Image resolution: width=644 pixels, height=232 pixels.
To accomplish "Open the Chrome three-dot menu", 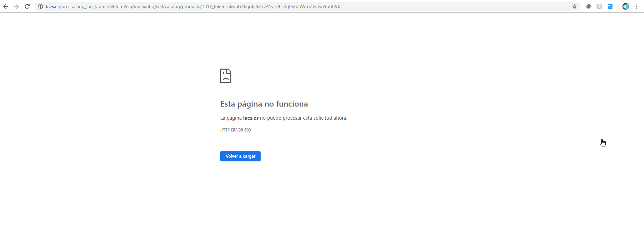I will (x=637, y=6).
